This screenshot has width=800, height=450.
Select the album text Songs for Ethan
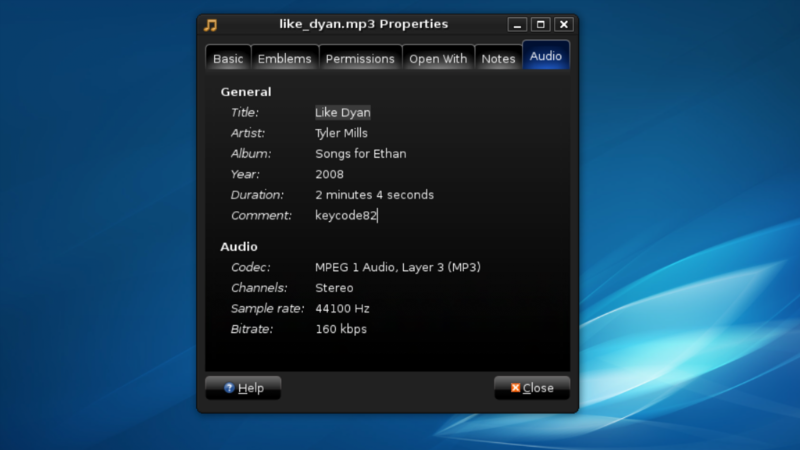[360, 154]
